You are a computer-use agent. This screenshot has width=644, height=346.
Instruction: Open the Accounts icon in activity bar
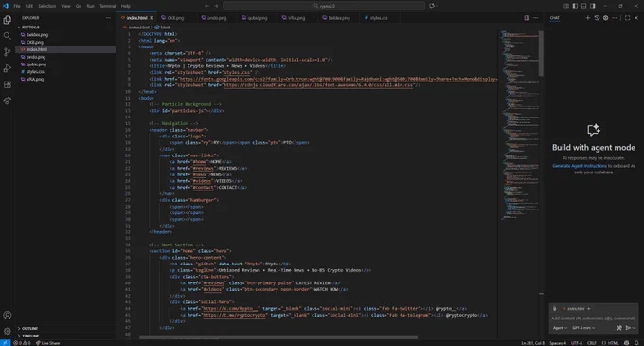point(7,315)
